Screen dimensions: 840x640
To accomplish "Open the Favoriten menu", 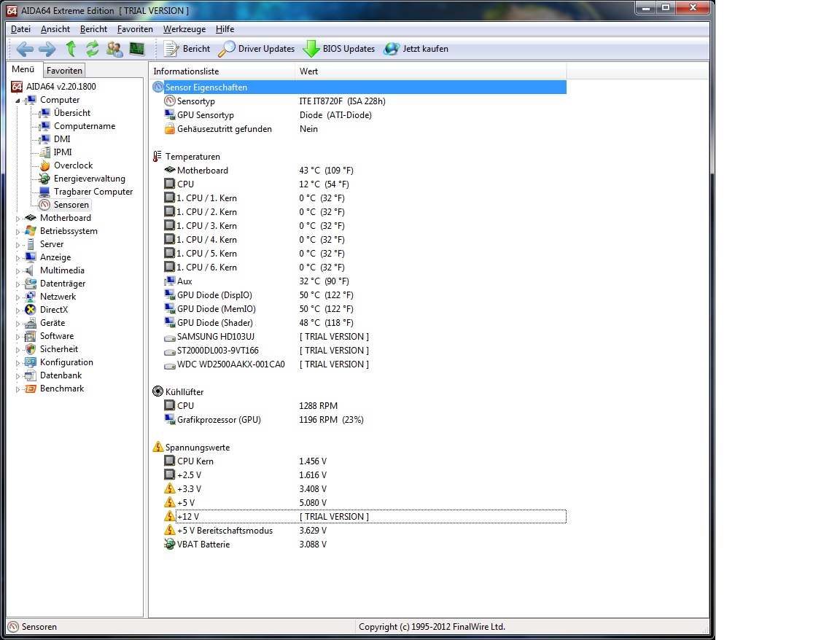I will click(x=135, y=29).
